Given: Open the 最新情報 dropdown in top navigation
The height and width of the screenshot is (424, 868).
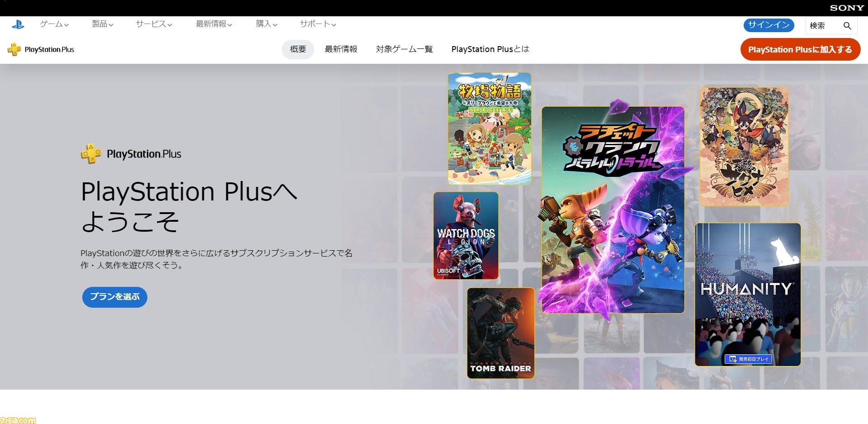Looking at the screenshot, I should point(214,24).
